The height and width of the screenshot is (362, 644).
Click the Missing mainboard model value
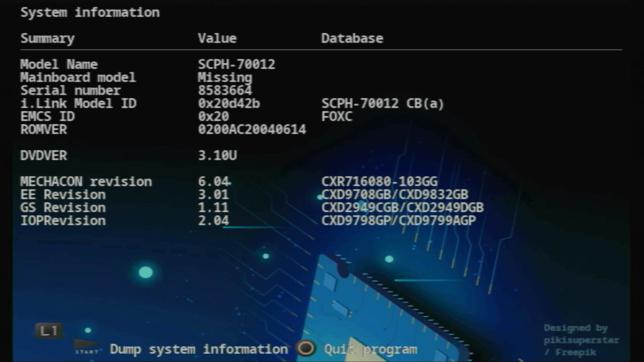(224, 77)
